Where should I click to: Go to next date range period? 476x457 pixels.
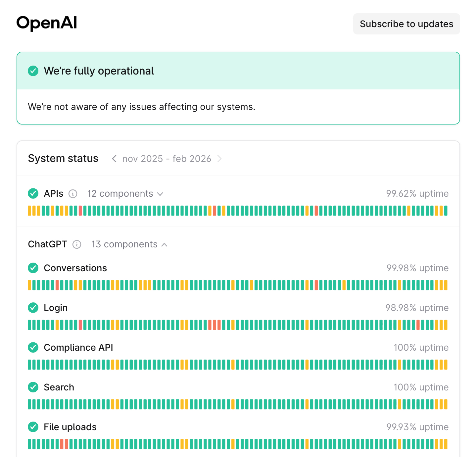click(x=219, y=159)
